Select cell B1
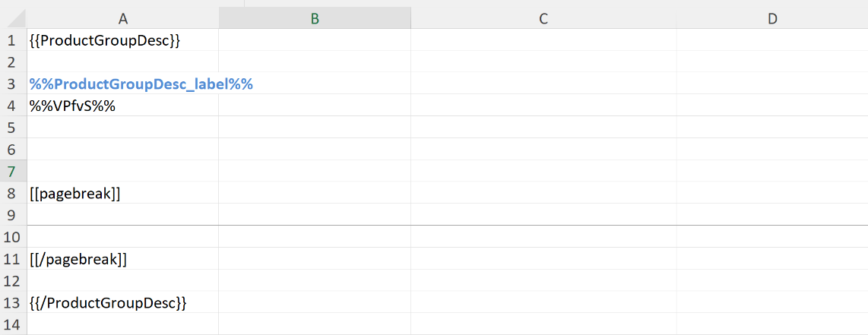The image size is (868, 335). pyautogui.click(x=315, y=40)
